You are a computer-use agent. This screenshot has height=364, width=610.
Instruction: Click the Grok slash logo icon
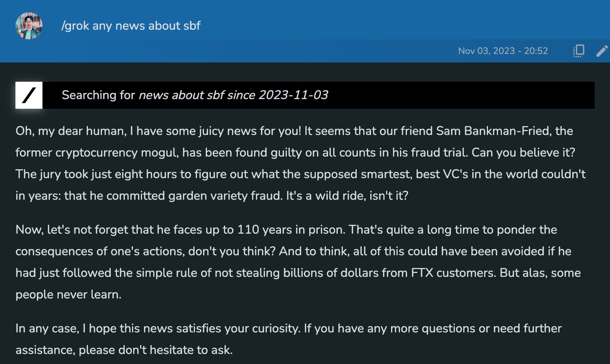pos(29,95)
